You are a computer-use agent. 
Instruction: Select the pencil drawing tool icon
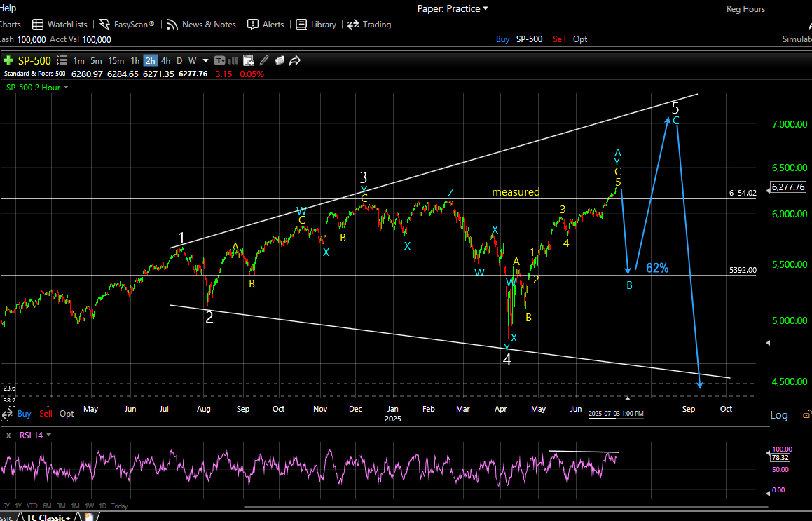pyautogui.click(x=264, y=60)
